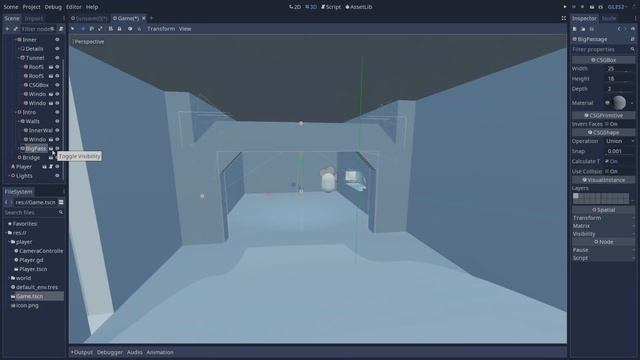Click the Perspective viewport button

(x=89, y=42)
